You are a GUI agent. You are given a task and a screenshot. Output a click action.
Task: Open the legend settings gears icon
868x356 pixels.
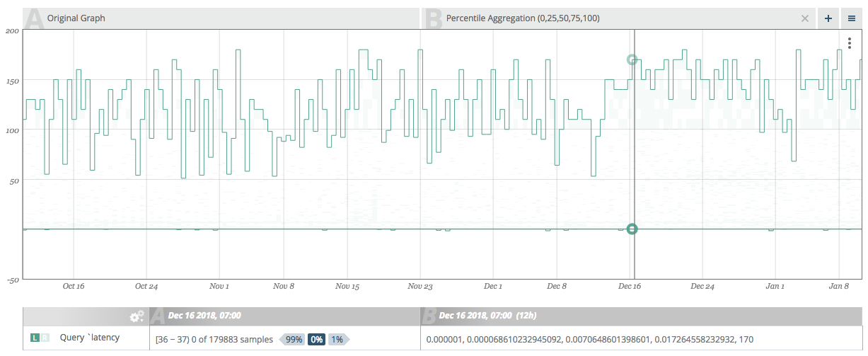(137, 316)
